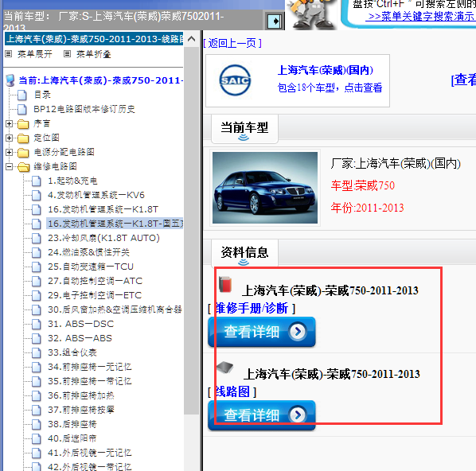Click the page icon beside 31. ABS-DSC
The width and height of the screenshot is (476, 471).
tap(37, 324)
